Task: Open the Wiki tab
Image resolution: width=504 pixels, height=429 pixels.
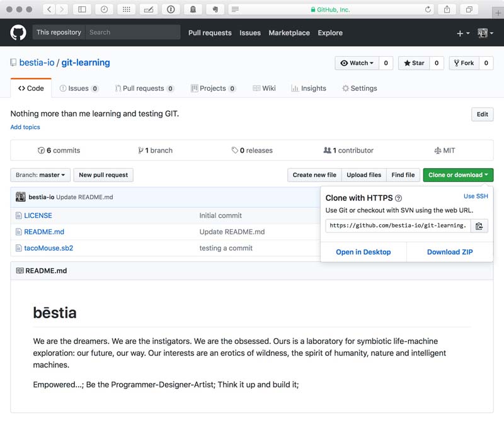Action: click(264, 88)
